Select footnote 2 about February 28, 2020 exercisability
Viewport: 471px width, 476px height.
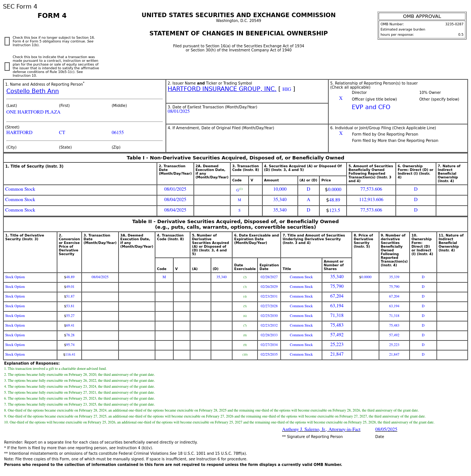click(x=79, y=375)
